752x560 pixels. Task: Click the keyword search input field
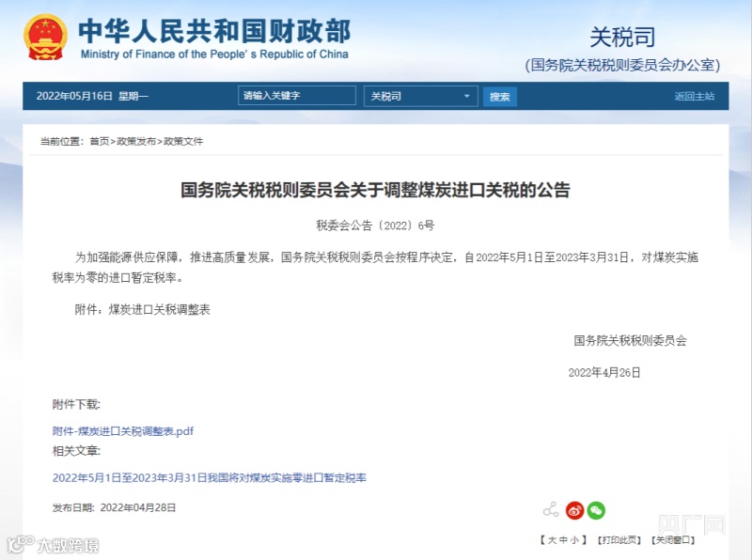(297, 96)
